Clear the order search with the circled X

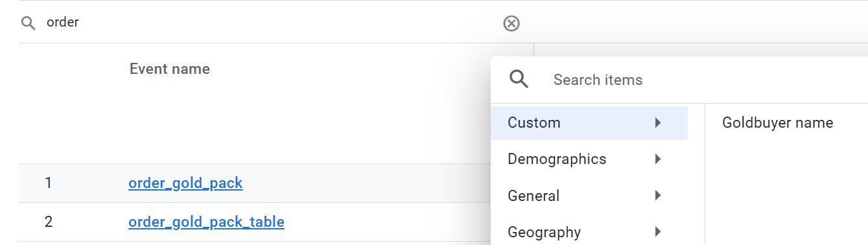[511, 23]
